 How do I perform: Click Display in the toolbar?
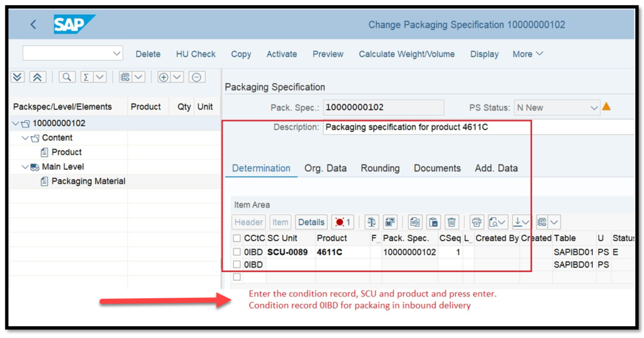coord(484,54)
